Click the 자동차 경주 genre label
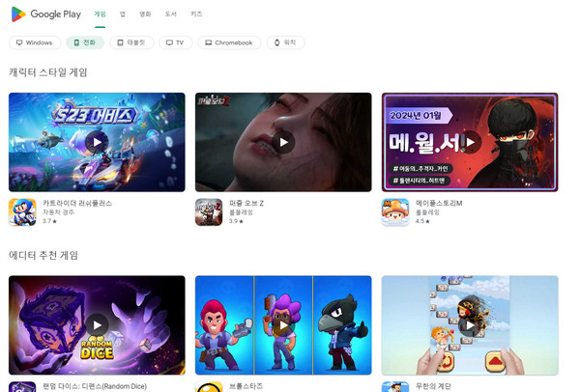 (58, 212)
